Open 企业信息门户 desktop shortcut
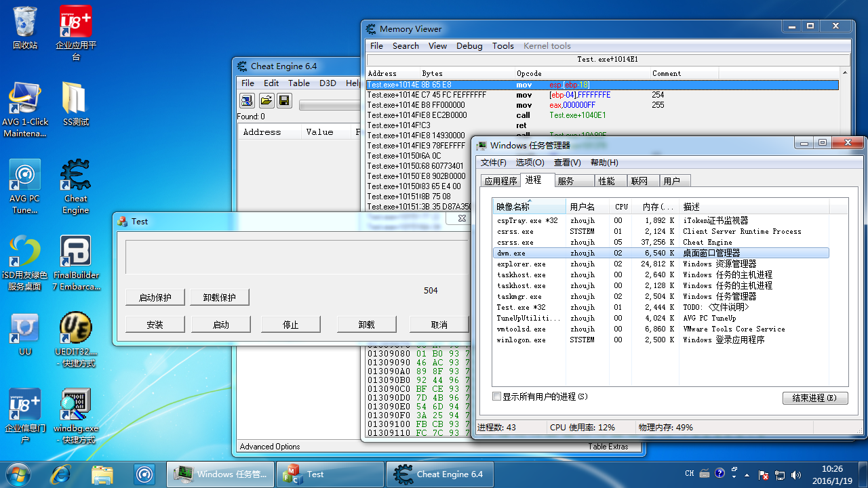Image resolution: width=868 pixels, height=488 pixels. click(25, 416)
